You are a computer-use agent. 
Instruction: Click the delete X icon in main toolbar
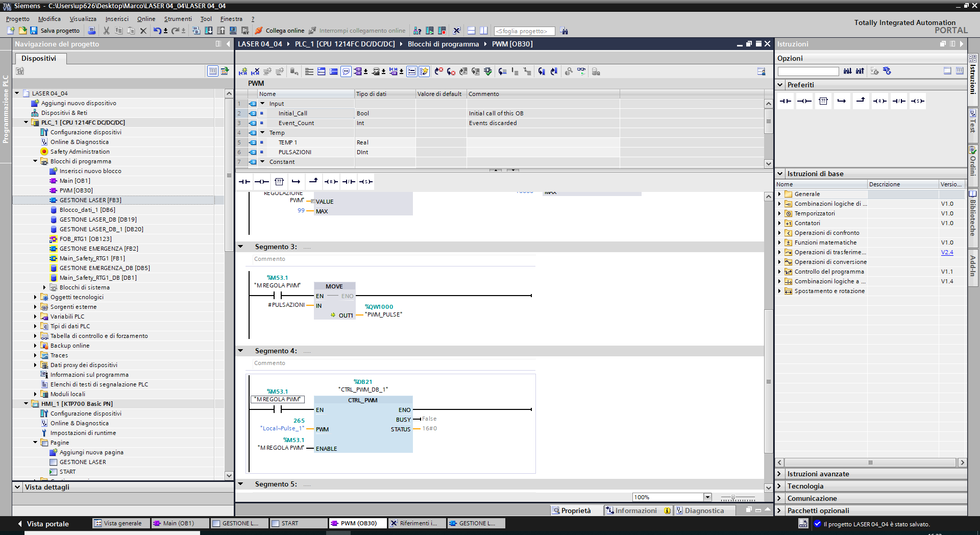pyautogui.click(x=143, y=31)
